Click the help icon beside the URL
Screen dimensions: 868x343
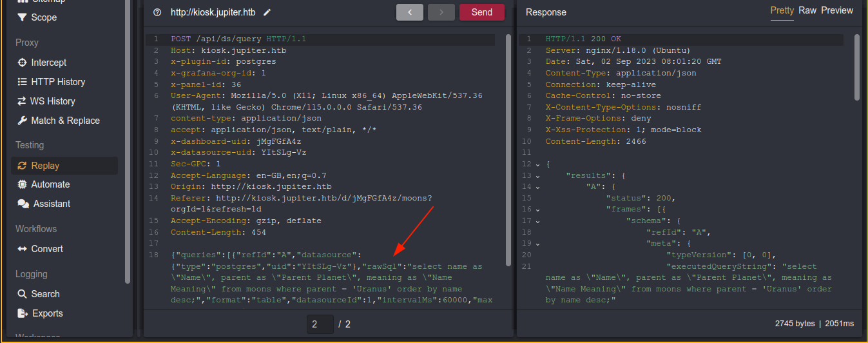click(157, 12)
